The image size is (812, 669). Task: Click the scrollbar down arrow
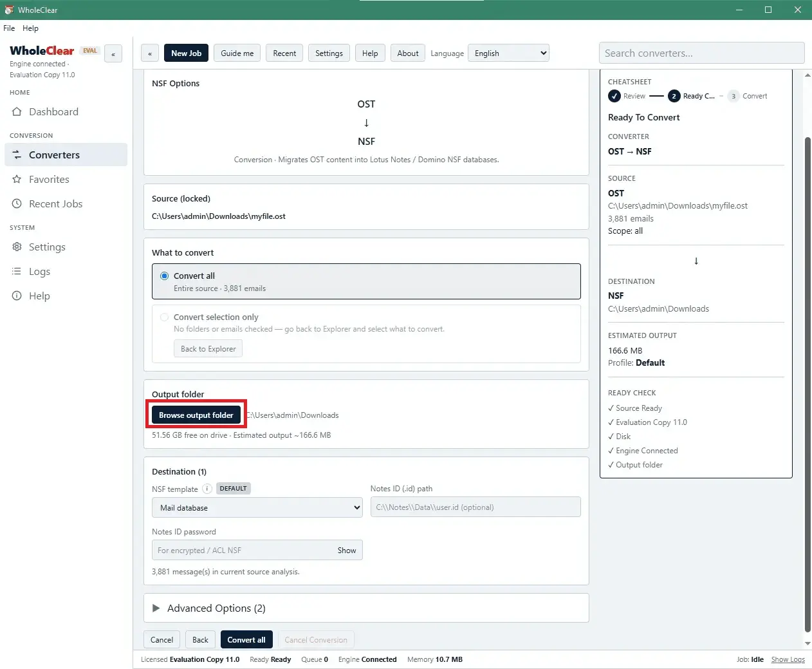coord(807,643)
